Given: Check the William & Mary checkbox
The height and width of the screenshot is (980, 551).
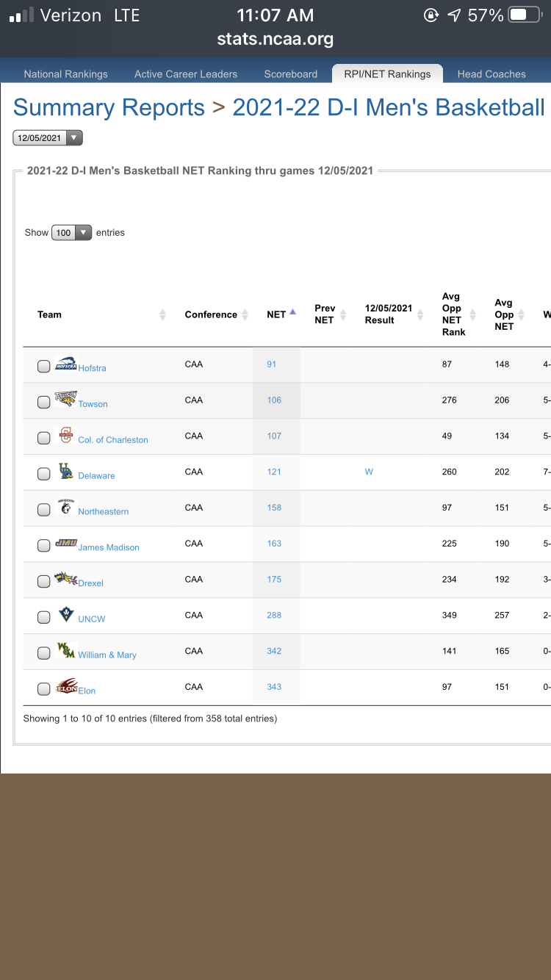Looking at the screenshot, I should tap(43, 653).
